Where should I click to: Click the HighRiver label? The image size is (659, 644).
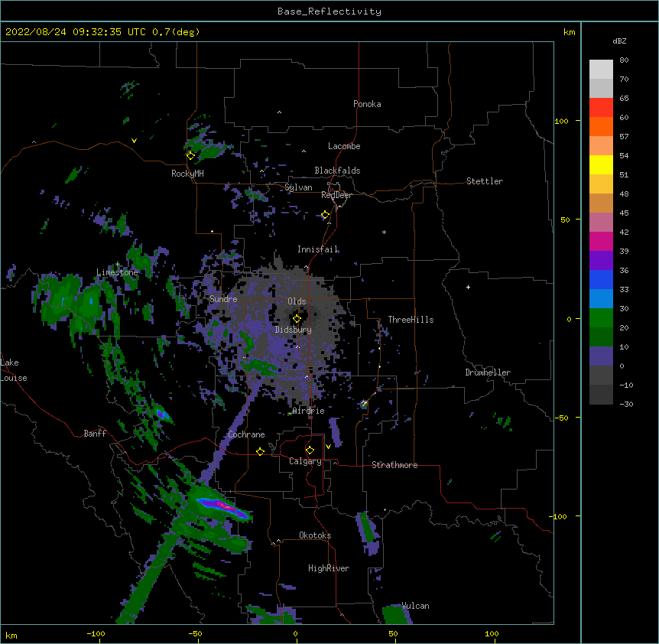(329, 568)
